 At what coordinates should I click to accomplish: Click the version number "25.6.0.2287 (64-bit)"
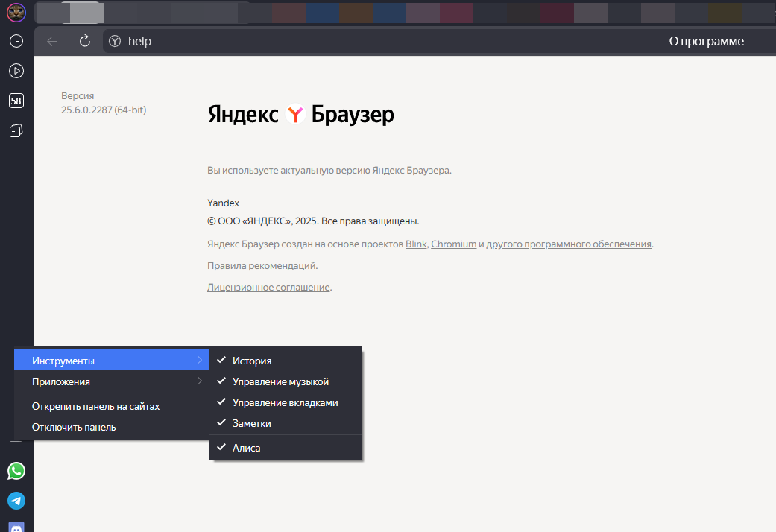coord(104,110)
